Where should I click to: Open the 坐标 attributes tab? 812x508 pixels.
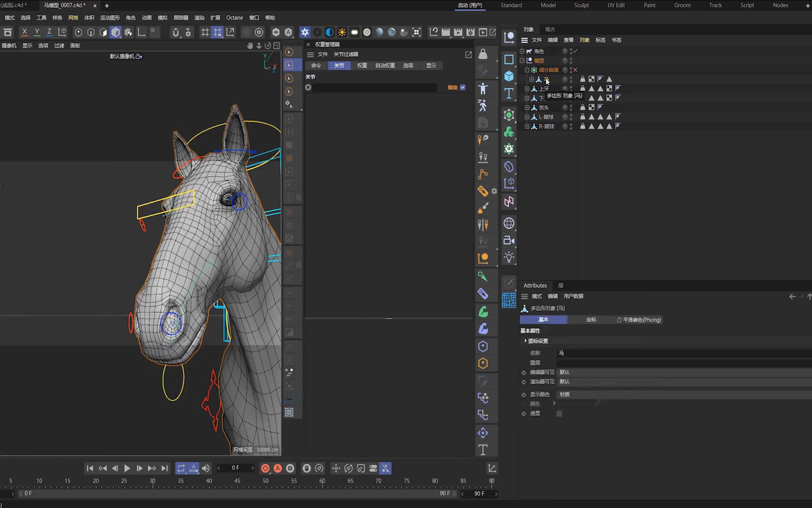[x=591, y=320]
